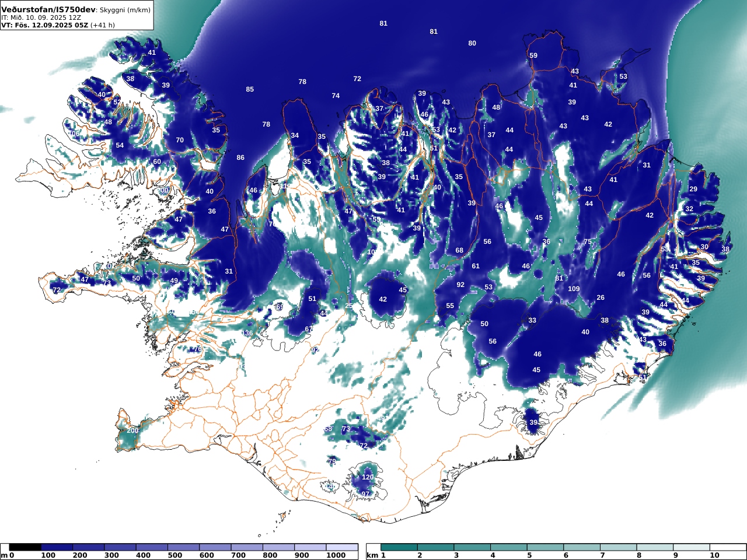Image resolution: width=747 pixels, height=560 pixels.
Task: Click the 500–600 m legend swatch
Action: click(x=183, y=547)
